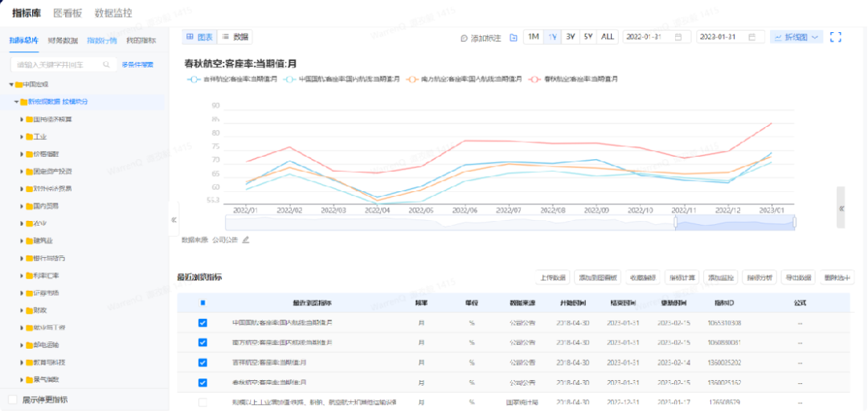Select the 3Y time range button
This screenshot has width=868, height=413.
click(570, 37)
